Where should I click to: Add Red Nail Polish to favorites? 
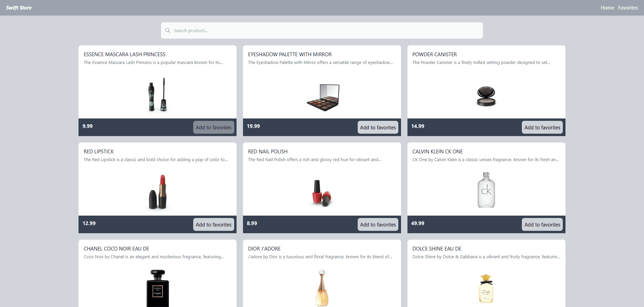click(x=378, y=224)
